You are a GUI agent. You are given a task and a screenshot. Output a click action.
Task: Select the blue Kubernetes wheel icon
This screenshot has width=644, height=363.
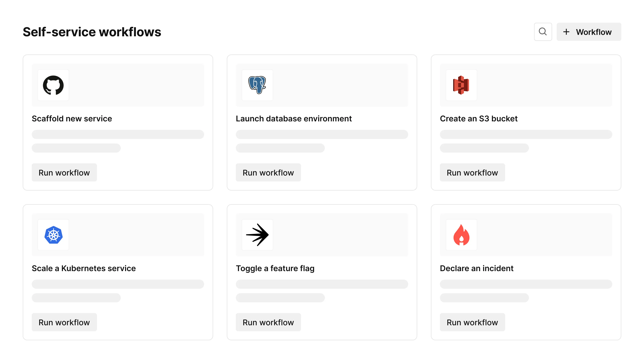pos(53,235)
